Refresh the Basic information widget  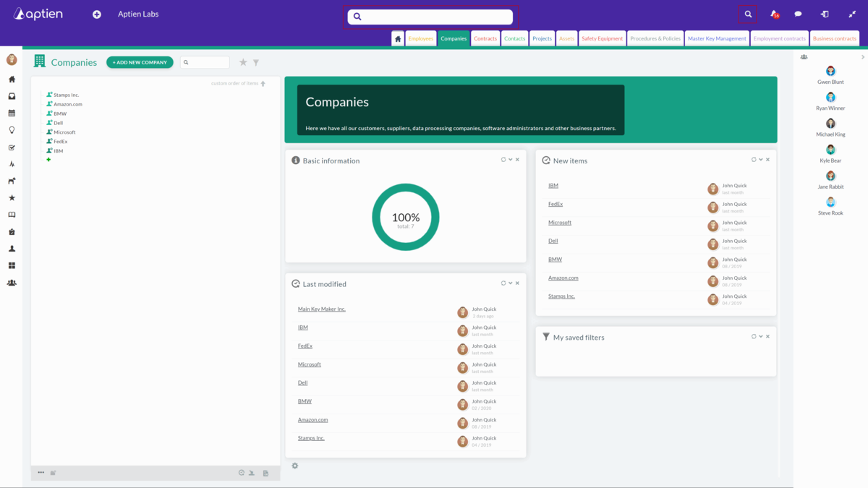503,160
